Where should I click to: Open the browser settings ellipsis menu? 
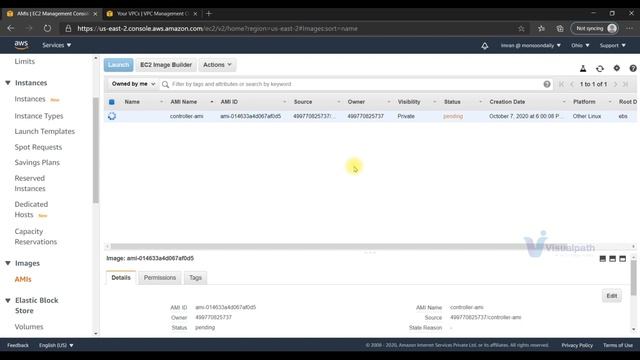629,28
